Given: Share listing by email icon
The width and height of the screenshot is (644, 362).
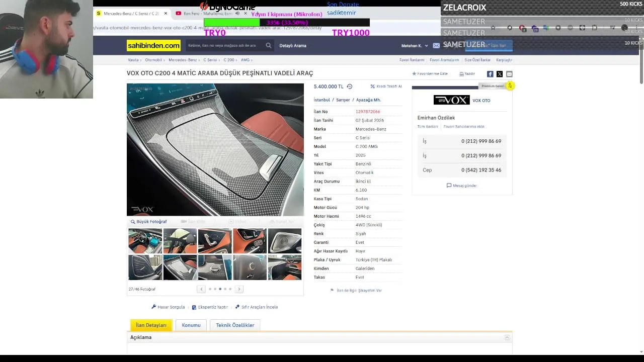Looking at the screenshot, I should [509, 74].
